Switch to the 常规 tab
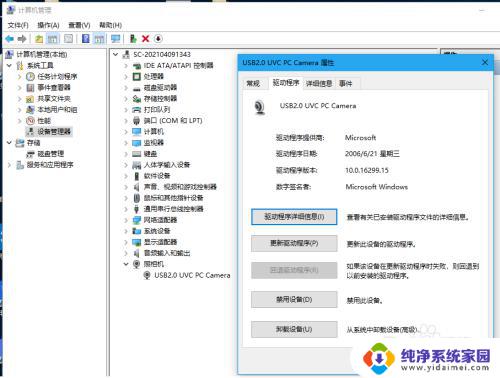This screenshot has height=378, width=500. [x=253, y=83]
